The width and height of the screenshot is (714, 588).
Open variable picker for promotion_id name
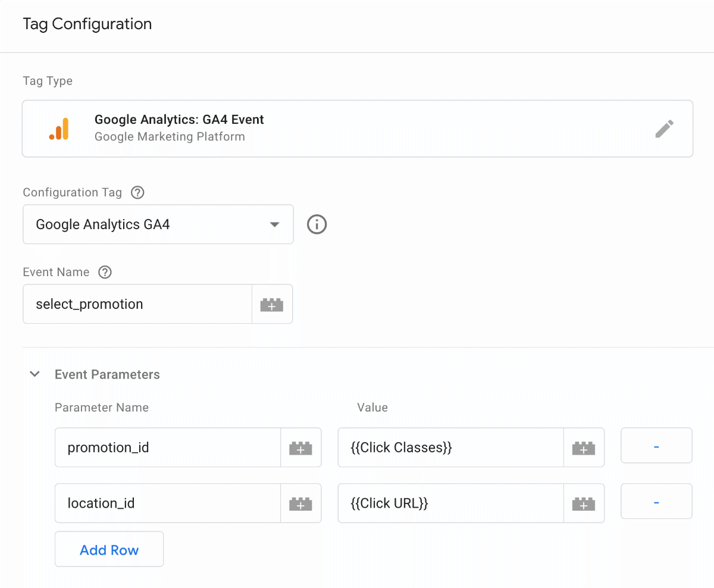pos(300,448)
